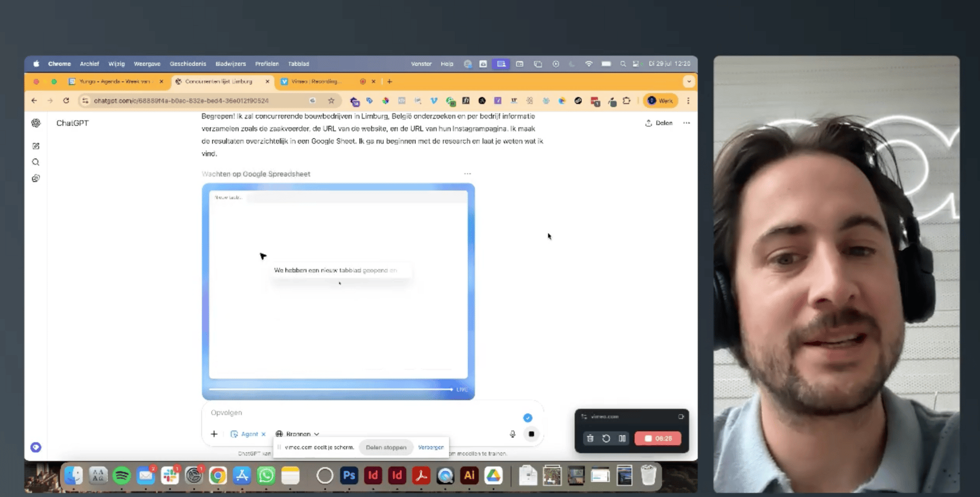Start a new chat with the compose icon
This screenshot has height=497, width=980.
36,146
